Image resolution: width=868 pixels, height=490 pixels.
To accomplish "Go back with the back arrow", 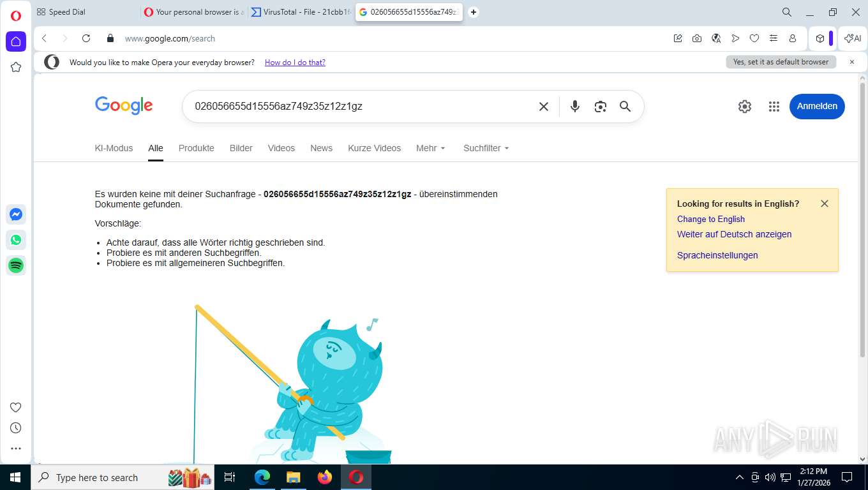I will point(45,38).
